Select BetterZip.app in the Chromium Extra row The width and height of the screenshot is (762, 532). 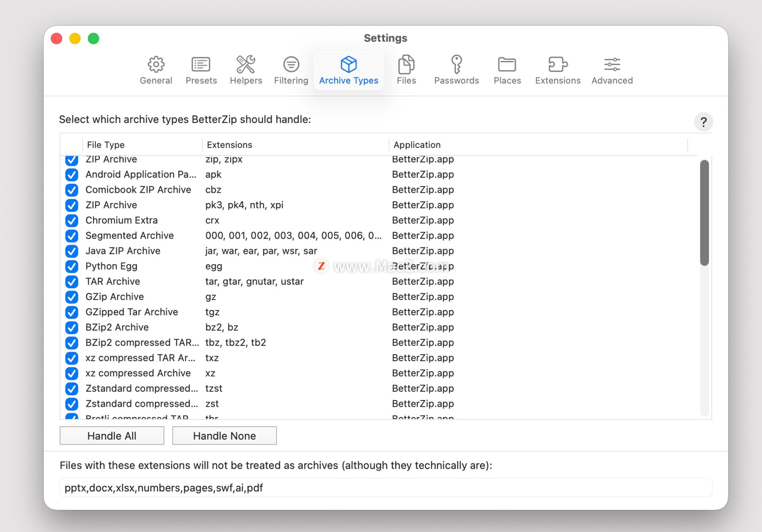coord(423,220)
